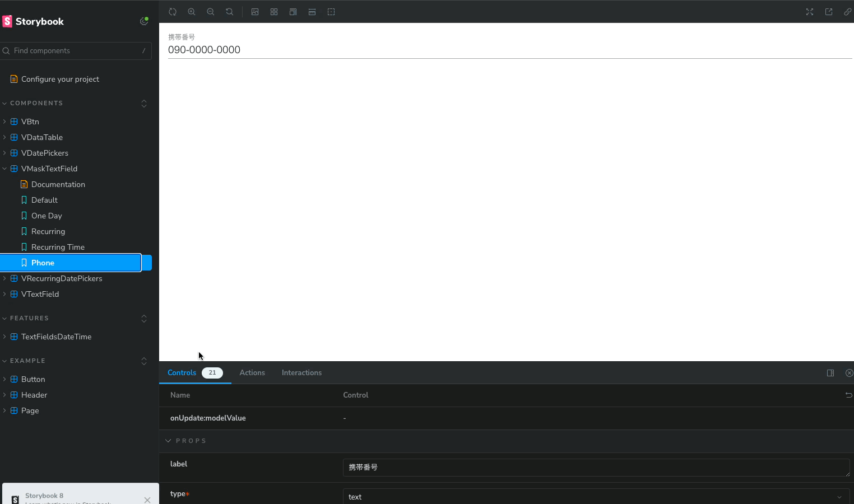Select the One Day story

coord(47,216)
